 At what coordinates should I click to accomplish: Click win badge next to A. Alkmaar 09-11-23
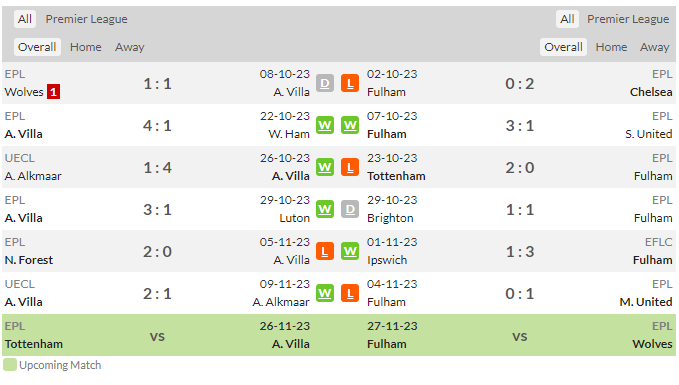[x=325, y=293]
